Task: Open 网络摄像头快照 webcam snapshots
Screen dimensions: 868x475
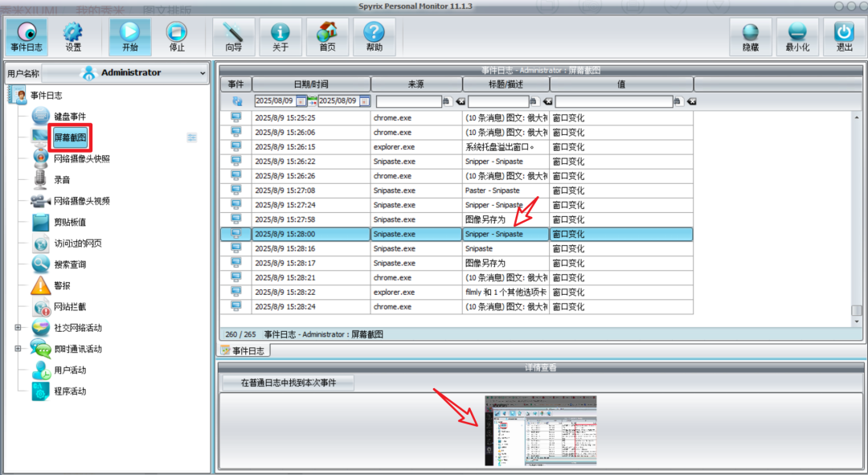Action: click(x=82, y=158)
